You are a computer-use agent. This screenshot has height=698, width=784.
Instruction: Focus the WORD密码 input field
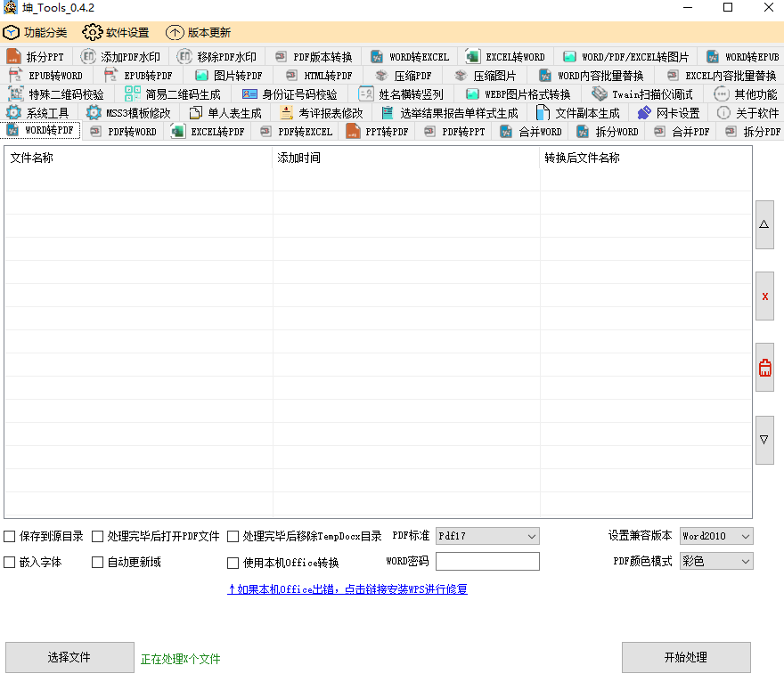click(487, 561)
